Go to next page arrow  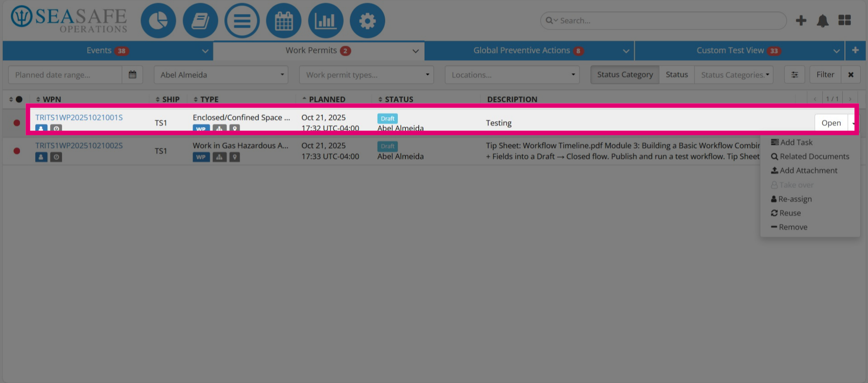850,99
